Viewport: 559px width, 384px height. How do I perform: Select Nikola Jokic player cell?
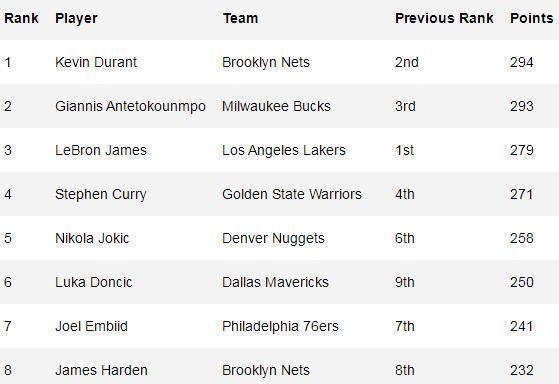(92, 238)
